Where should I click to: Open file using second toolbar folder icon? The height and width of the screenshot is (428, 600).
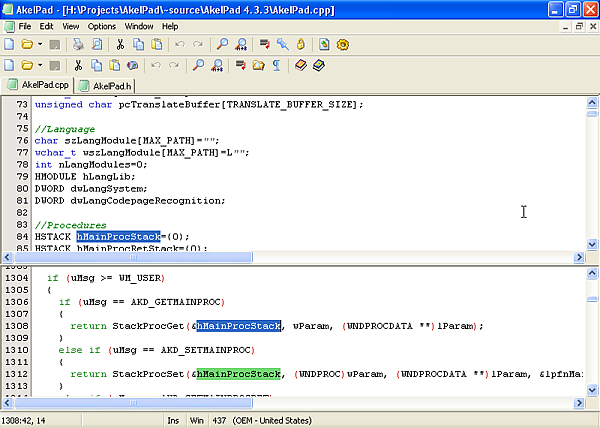tap(27, 65)
